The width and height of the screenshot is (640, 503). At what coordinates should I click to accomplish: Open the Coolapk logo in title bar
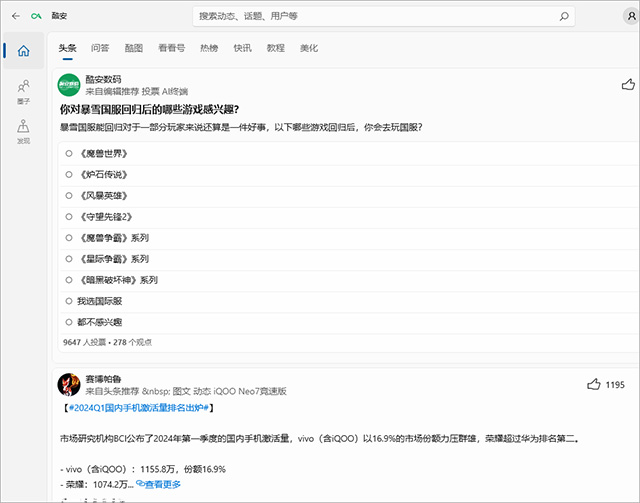(36, 16)
